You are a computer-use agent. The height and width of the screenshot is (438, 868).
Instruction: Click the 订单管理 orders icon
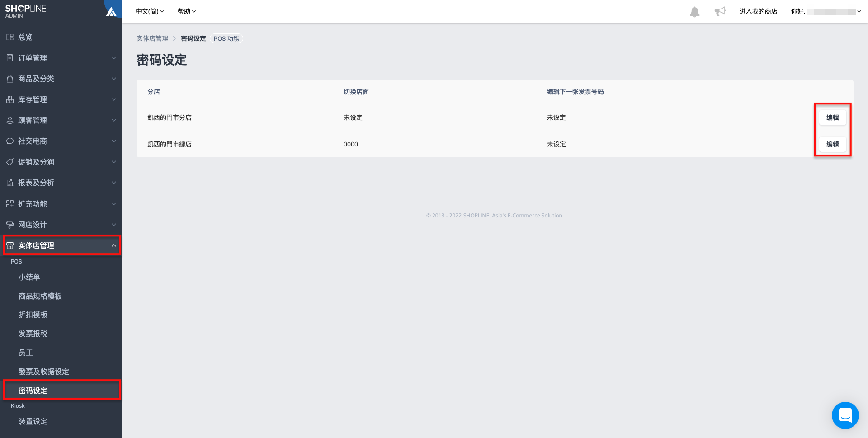(x=10, y=58)
